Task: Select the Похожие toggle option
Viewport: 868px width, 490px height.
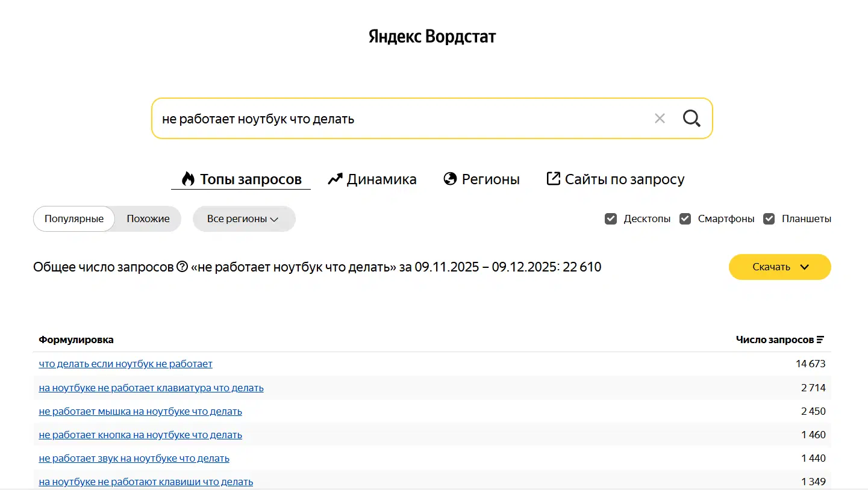Action: coord(148,219)
